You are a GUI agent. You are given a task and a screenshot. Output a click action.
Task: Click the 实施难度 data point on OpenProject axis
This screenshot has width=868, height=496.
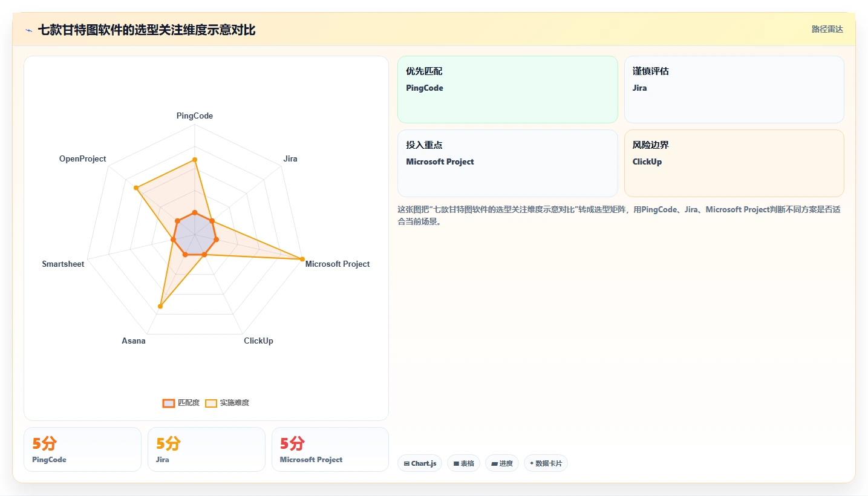pyautogui.click(x=137, y=188)
